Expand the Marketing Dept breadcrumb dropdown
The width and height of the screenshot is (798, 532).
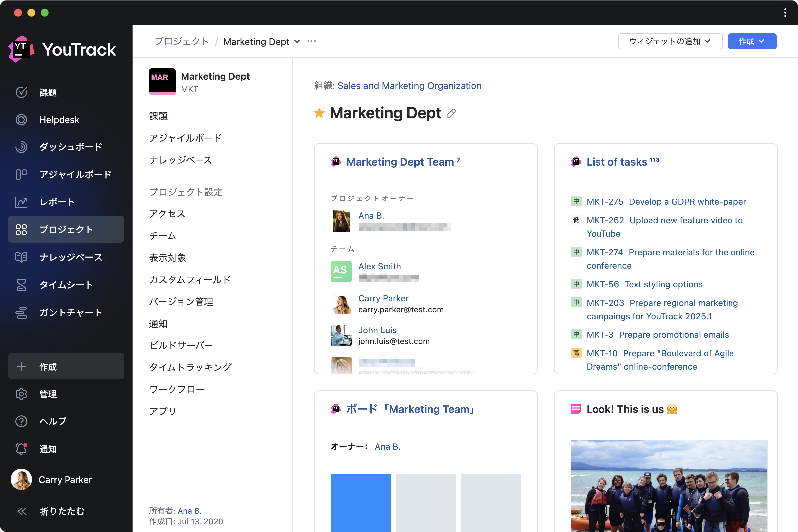[297, 41]
